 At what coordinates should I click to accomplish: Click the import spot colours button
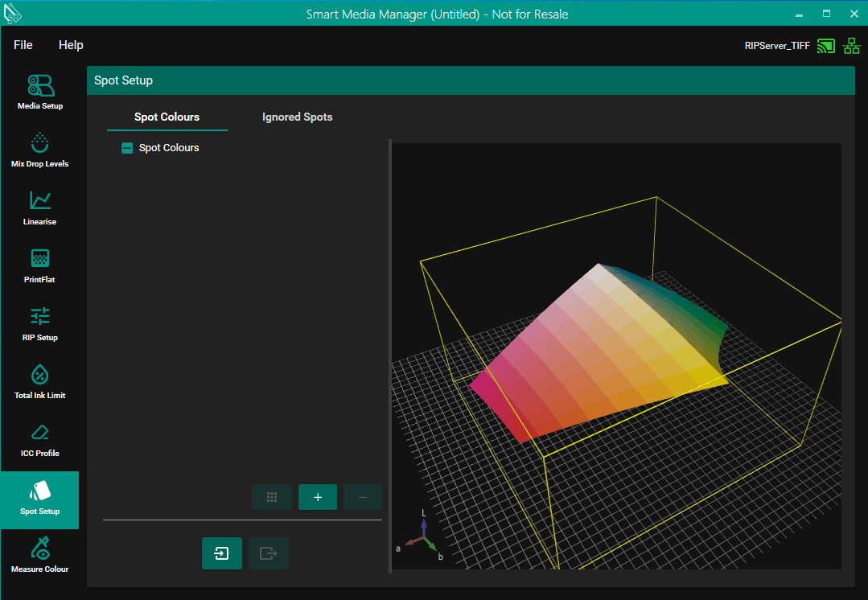pos(221,553)
